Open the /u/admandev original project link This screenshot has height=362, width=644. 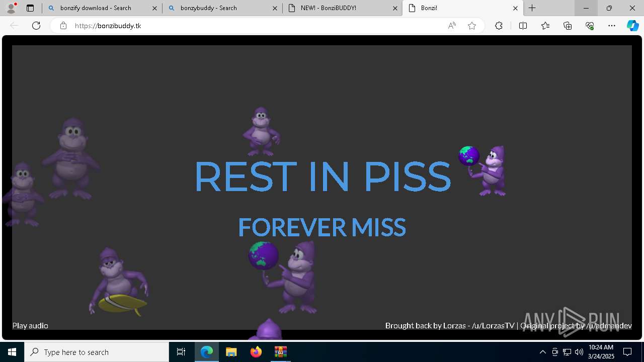[609, 325]
